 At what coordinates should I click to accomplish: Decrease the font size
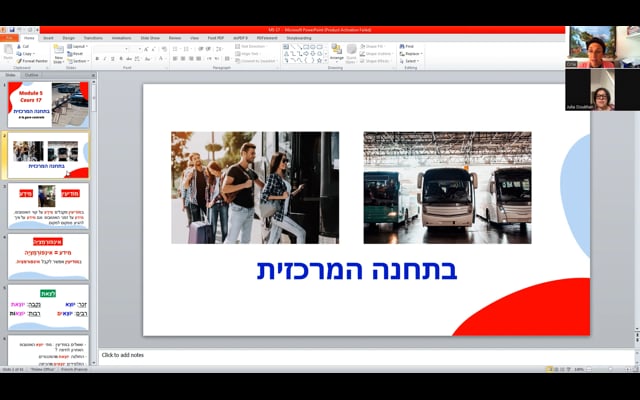[153, 49]
